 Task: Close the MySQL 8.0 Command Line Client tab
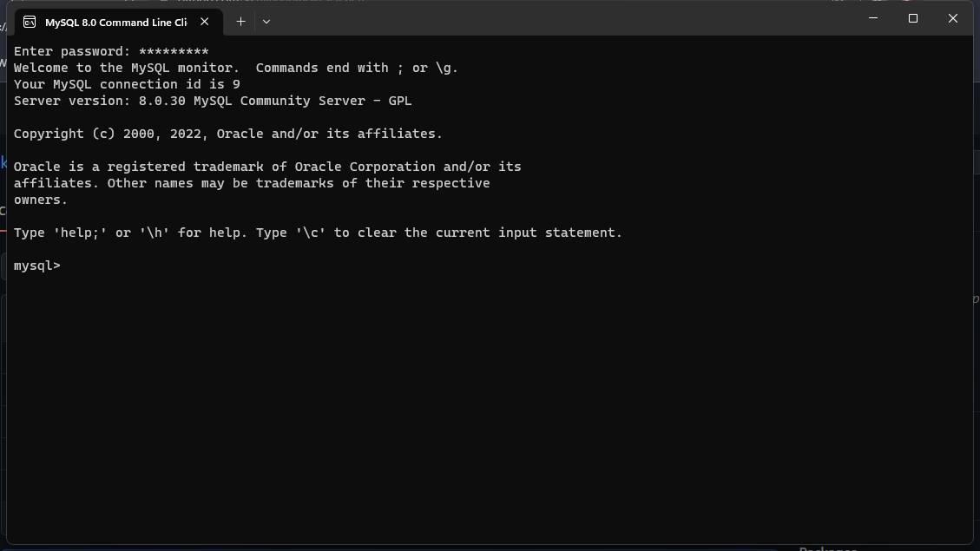click(x=204, y=23)
